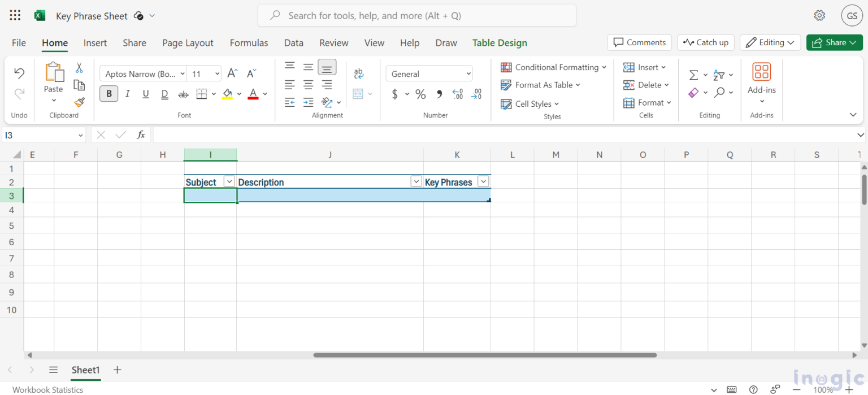Click the Name Box showing I3
The height and width of the screenshot is (395, 868).
pyautogui.click(x=40, y=135)
